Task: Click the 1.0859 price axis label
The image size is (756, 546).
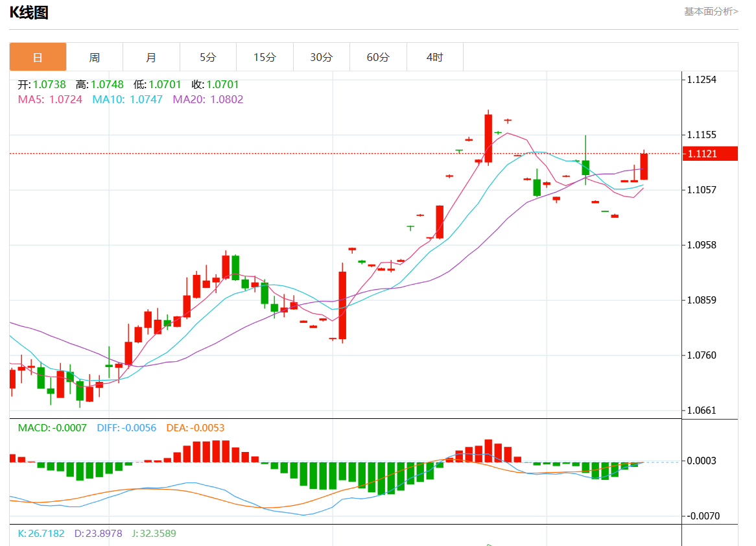Action: pos(702,300)
